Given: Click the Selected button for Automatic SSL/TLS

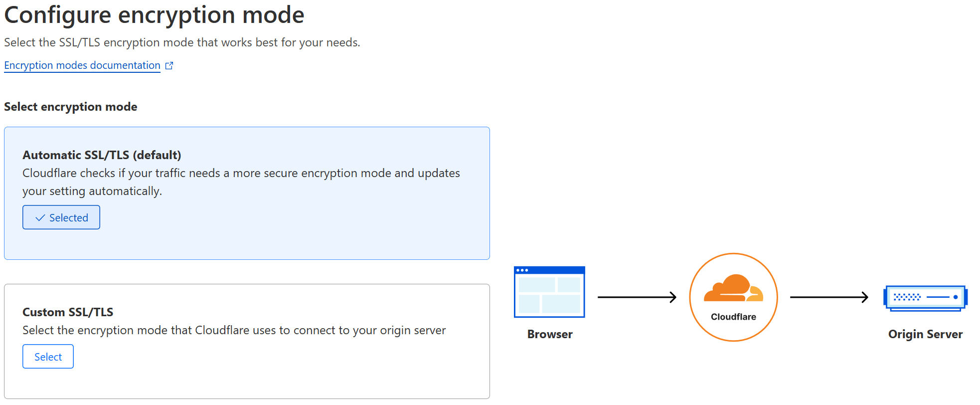Looking at the screenshot, I should tap(61, 217).
